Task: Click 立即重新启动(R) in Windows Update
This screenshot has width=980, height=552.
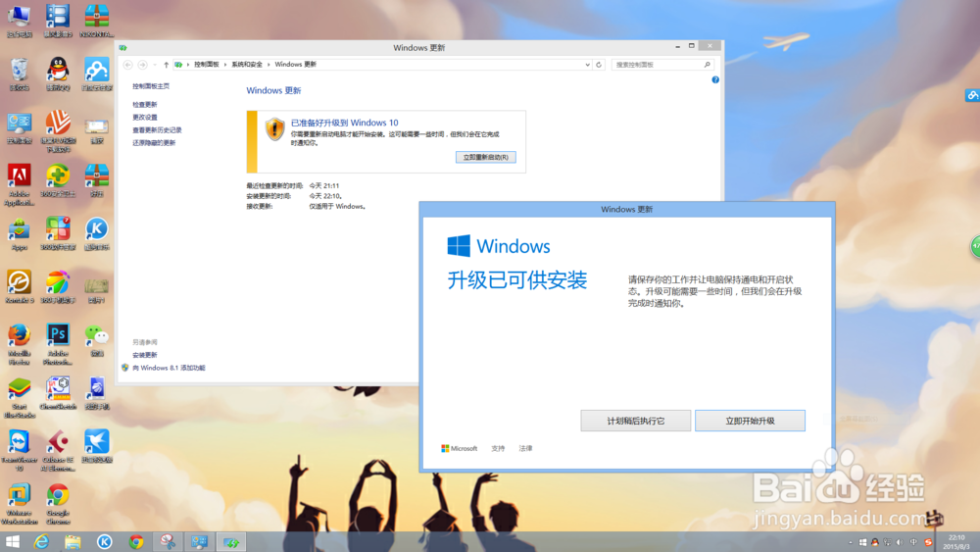Action: pyautogui.click(x=486, y=157)
